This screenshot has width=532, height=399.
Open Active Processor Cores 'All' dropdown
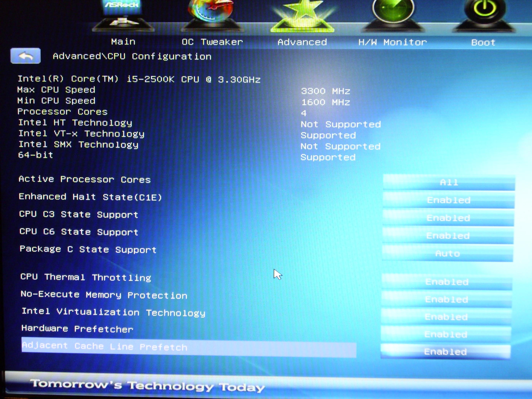(449, 183)
